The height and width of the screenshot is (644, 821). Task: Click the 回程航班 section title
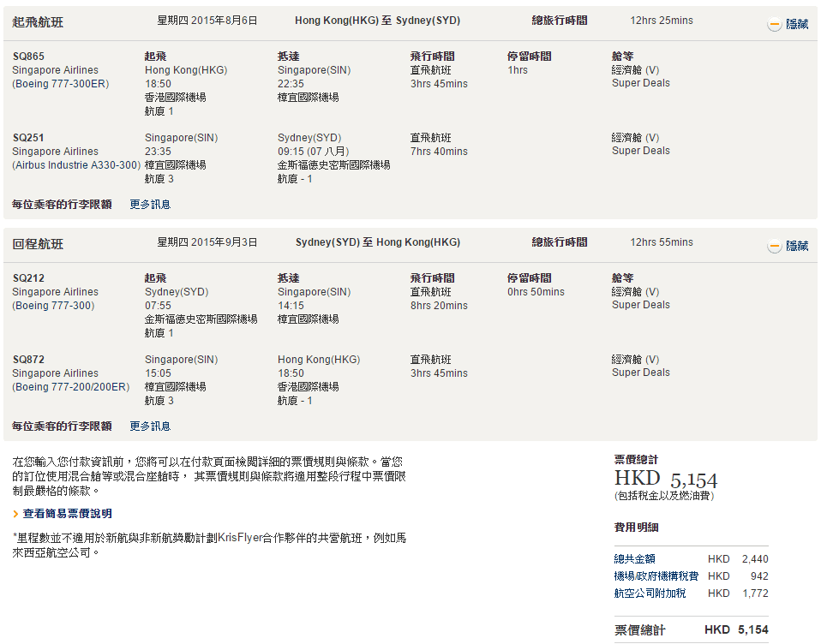(x=38, y=244)
